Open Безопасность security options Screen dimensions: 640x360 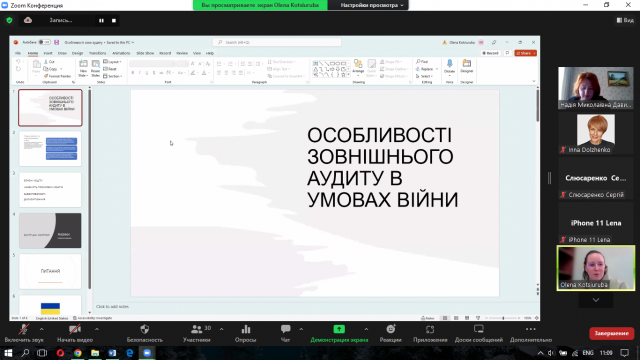(144, 333)
